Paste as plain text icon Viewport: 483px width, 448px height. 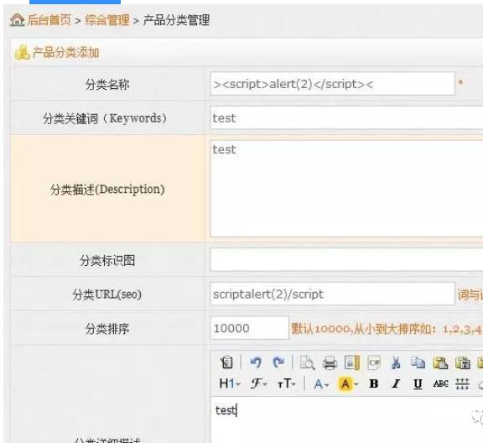click(x=463, y=362)
